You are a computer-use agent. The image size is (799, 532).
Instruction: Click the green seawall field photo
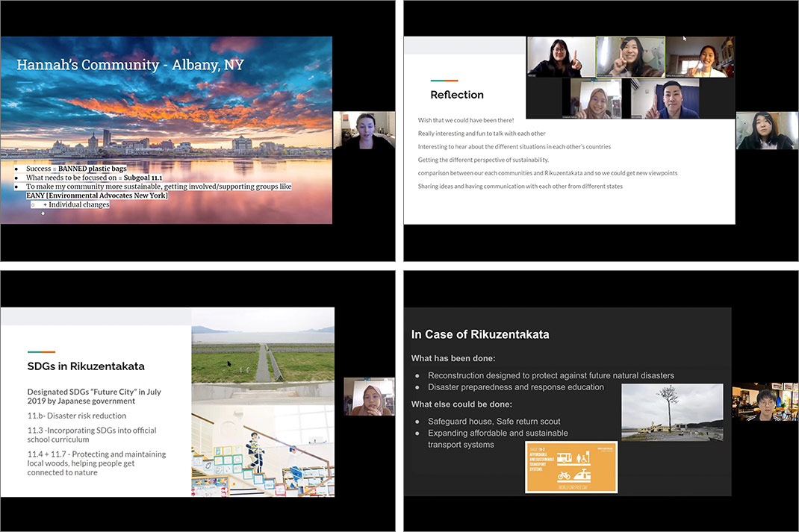point(263,355)
